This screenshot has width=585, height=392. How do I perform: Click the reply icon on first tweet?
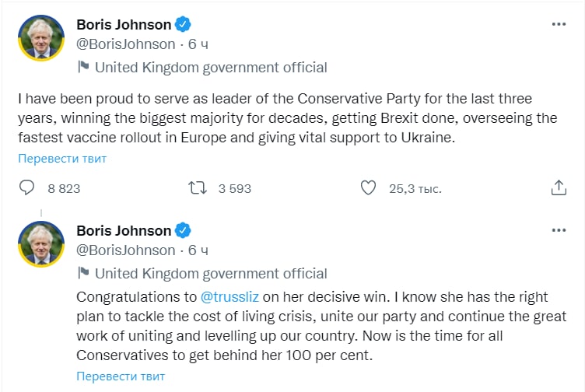click(26, 188)
